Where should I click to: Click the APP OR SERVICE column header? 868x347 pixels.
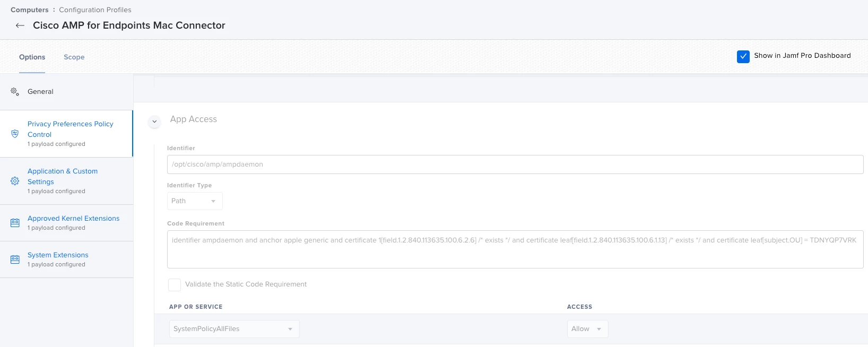point(196,307)
